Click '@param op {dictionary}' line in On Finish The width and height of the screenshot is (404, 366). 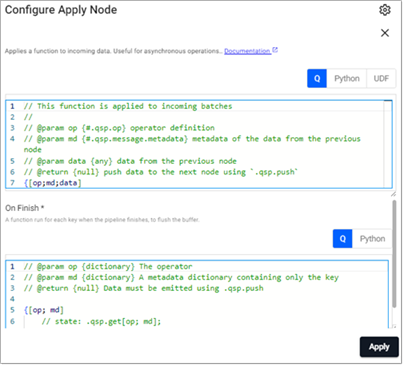coord(108,266)
